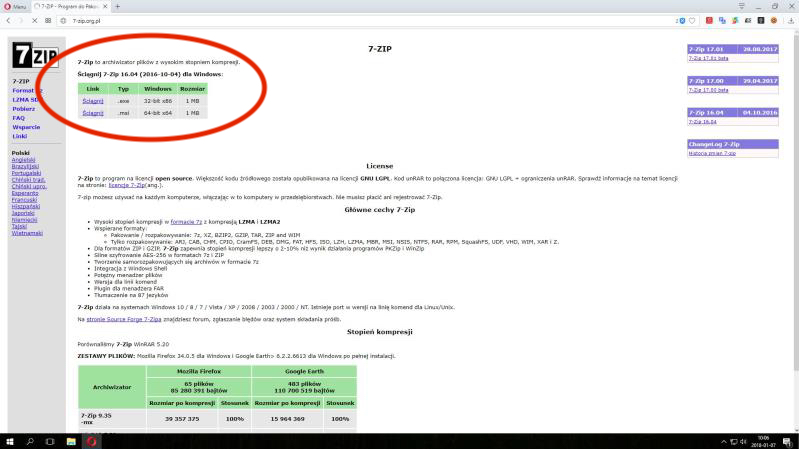
Task: Open the 7-Zip 16.04 news link
Action: click(703, 122)
